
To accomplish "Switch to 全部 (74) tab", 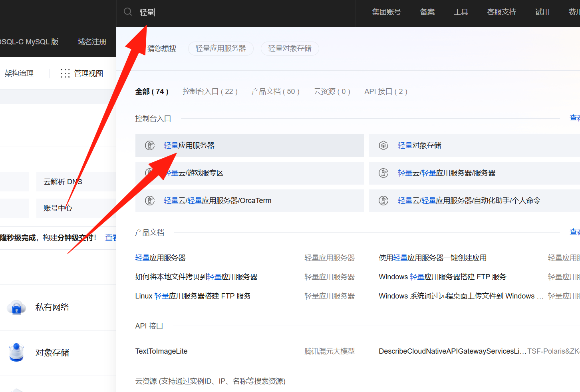I will tap(152, 92).
